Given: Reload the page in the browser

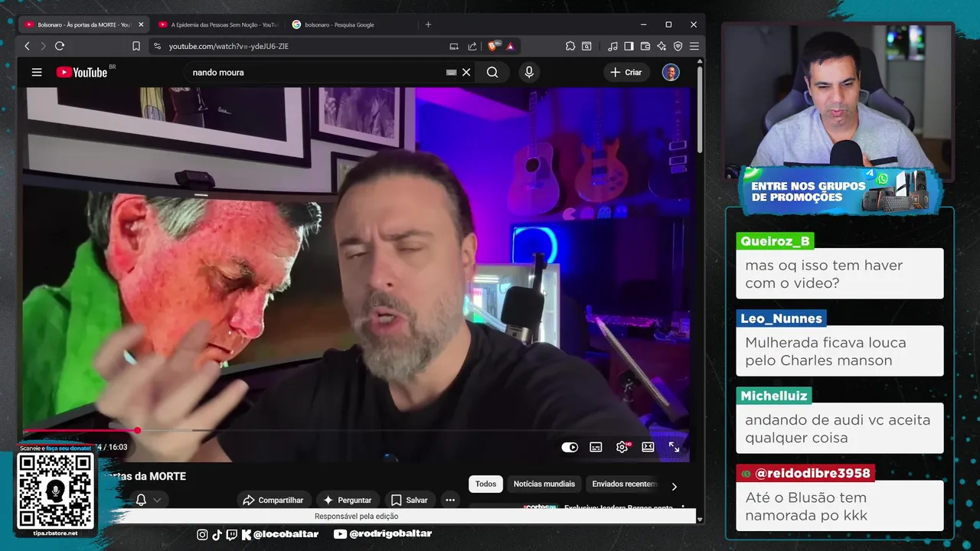Looking at the screenshot, I should [60, 46].
